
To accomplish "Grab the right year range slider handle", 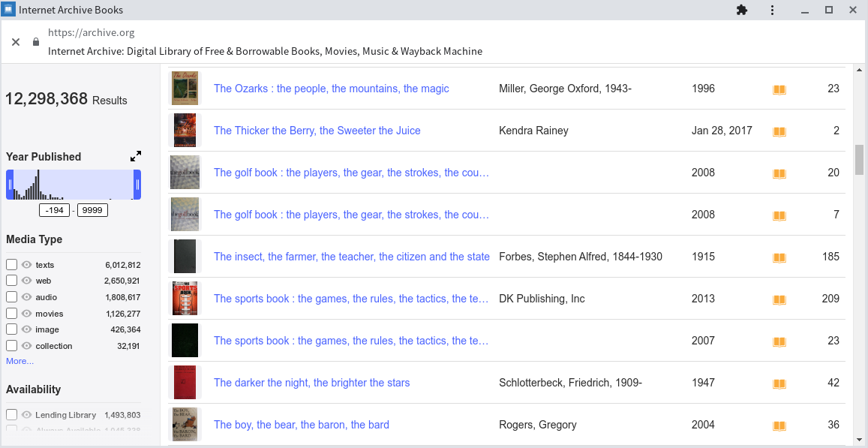I will (137, 185).
